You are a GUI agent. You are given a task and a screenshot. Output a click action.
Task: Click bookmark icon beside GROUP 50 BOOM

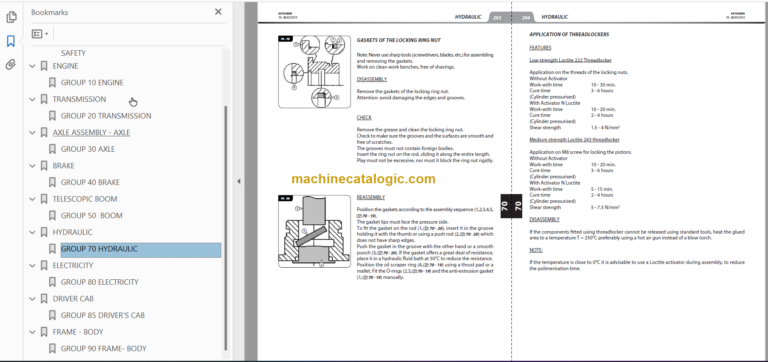pyautogui.click(x=52, y=216)
